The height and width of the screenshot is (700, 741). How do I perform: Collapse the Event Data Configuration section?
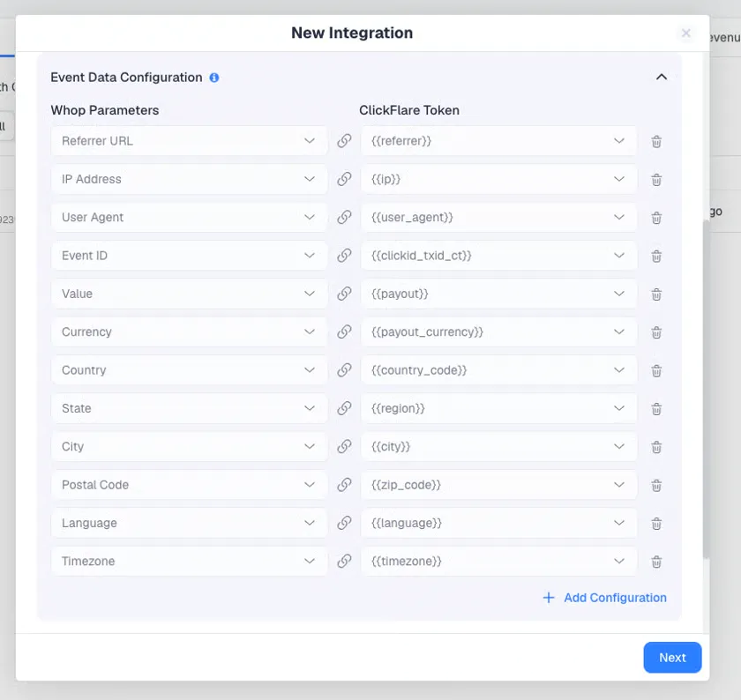coord(662,77)
